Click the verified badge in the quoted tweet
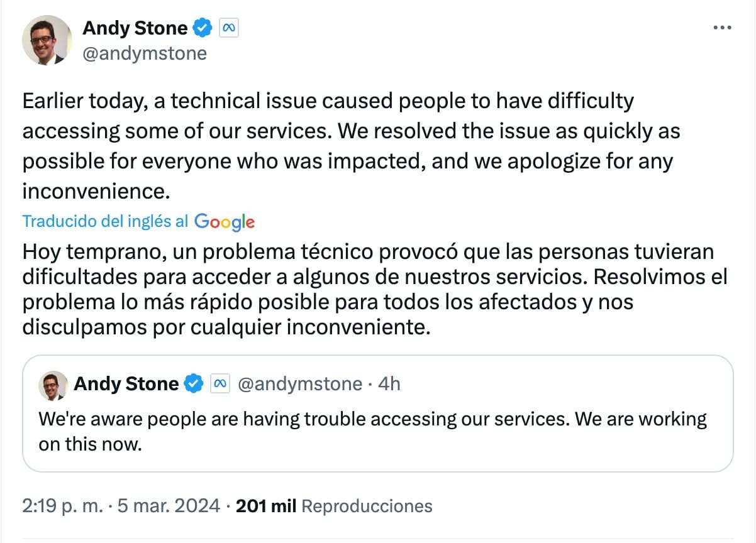Image resolution: width=756 pixels, height=543 pixels. click(193, 383)
